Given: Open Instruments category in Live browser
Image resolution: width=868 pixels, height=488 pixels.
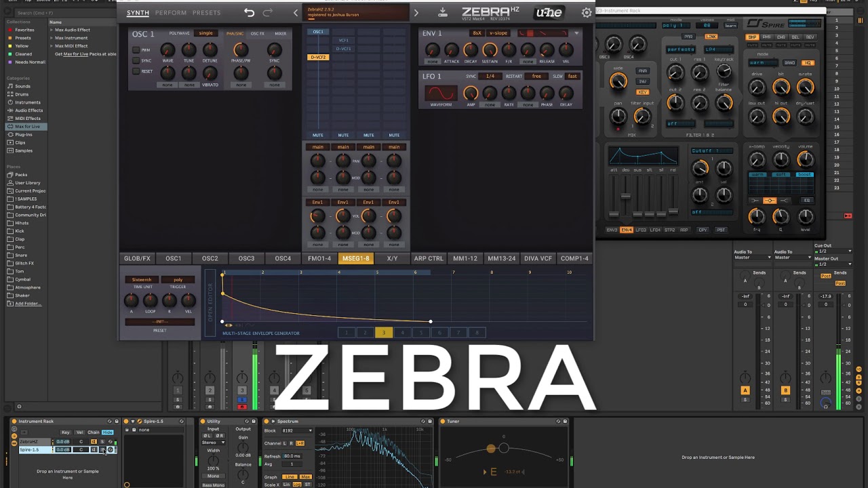Looking at the screenshot, I should point(28,102).
